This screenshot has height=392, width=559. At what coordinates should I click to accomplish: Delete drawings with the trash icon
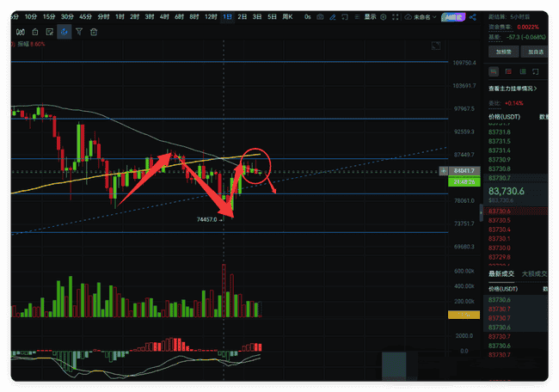click(x=93, y=31)
